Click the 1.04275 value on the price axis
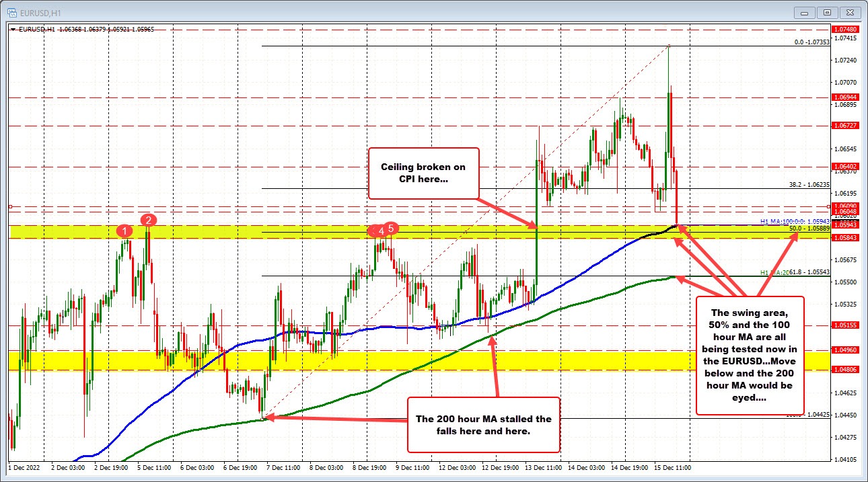 (844, 437)
